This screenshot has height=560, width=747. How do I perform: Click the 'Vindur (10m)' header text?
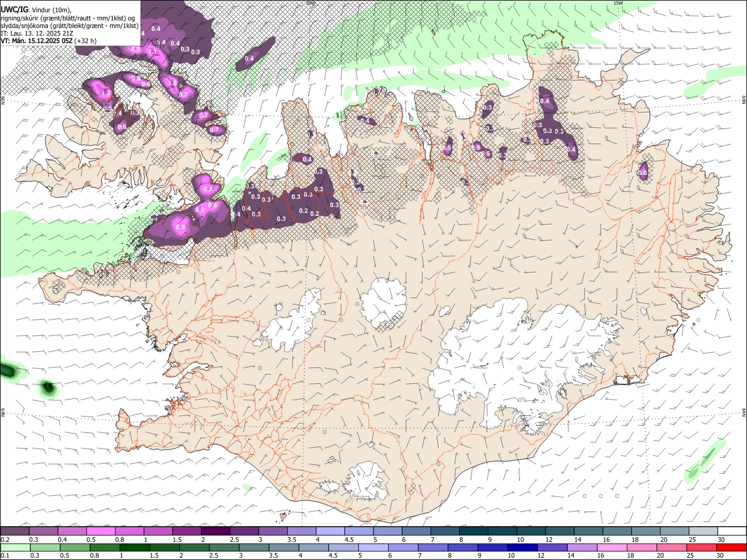click(51, 10)
